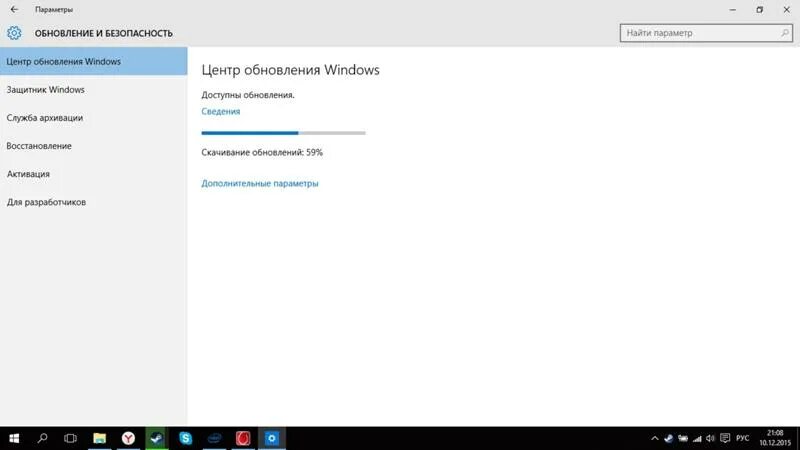Switch to Settings app on taskbar
Image resolution: width=800 pixels, height=450 pixels.
click(271, 438)
